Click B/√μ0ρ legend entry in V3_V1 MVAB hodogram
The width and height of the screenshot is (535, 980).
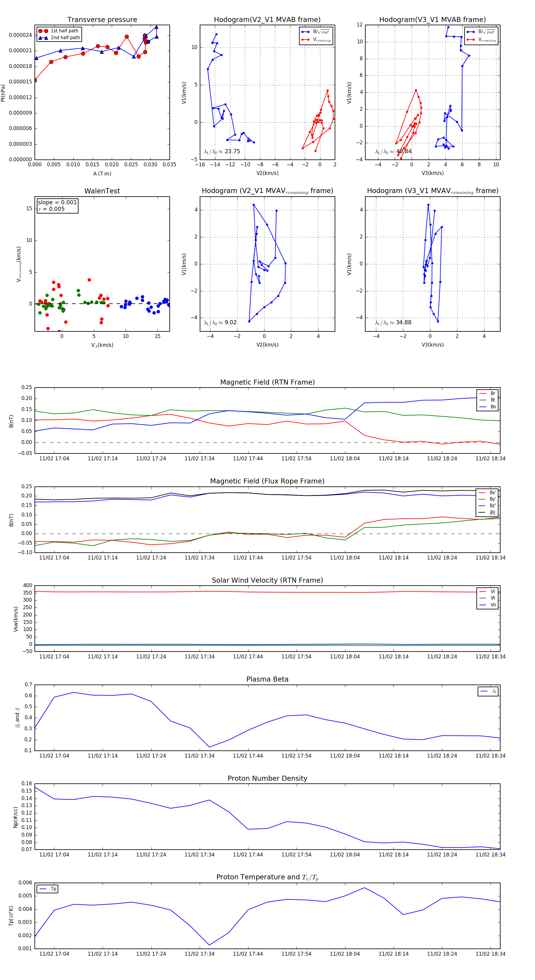point(481,31)
